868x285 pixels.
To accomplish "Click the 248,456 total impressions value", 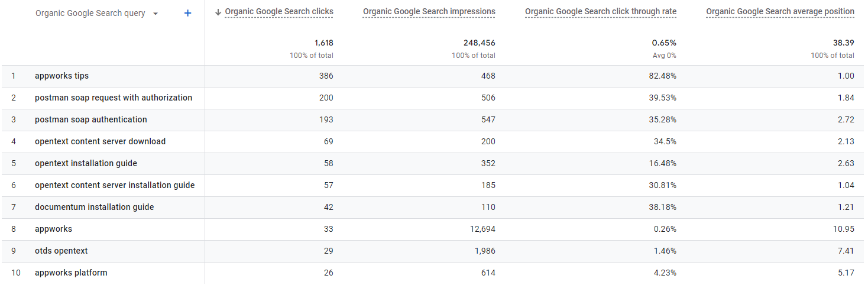I will click(x=479, y=43).
